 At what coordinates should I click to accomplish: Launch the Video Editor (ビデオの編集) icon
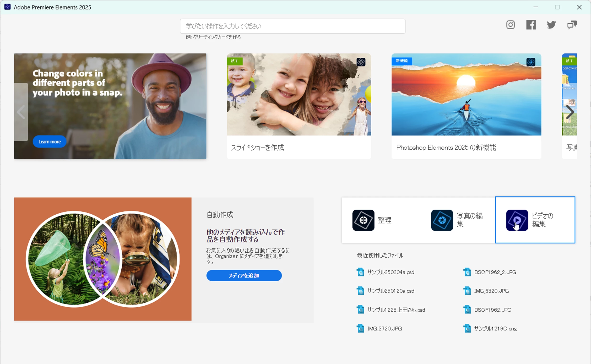pos(517,220)
